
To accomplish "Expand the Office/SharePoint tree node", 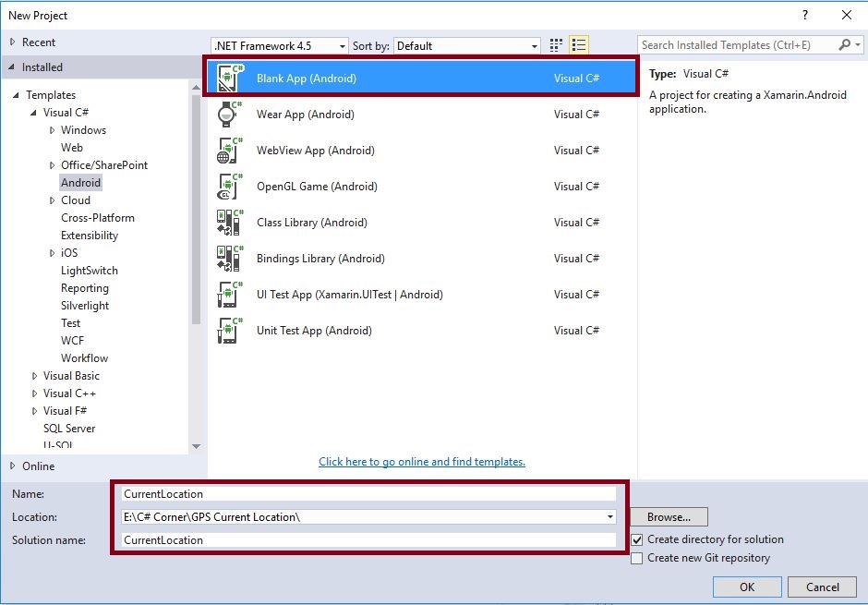I will tap(52, 165).
